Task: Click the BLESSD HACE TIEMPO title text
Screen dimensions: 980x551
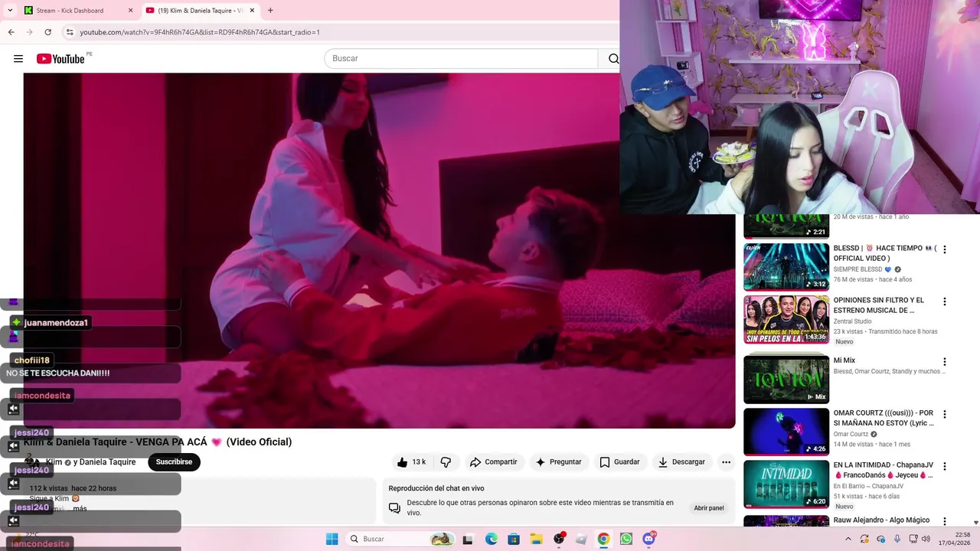Action: point(885,253)
